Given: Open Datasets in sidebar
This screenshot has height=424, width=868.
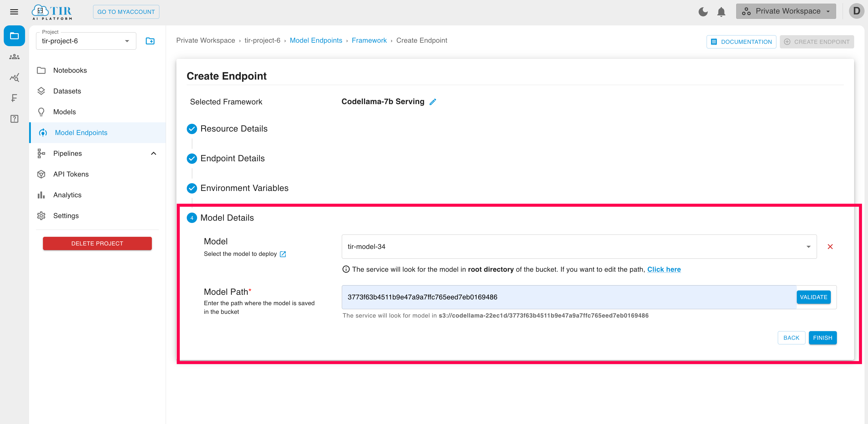Looking at the screenshot, I should point(97,91).
